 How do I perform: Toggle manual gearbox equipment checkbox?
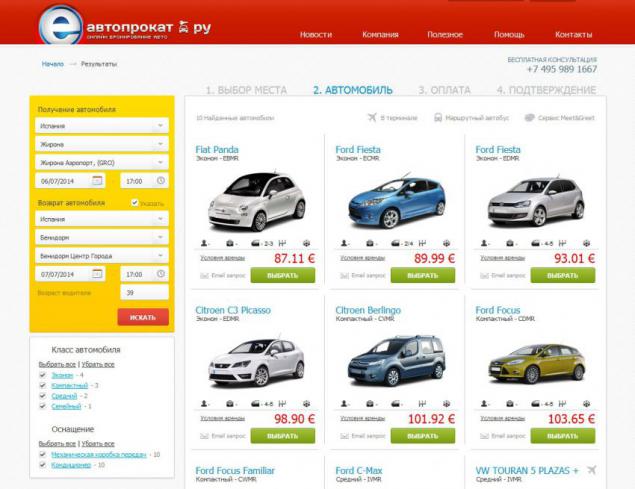[43, 454]
